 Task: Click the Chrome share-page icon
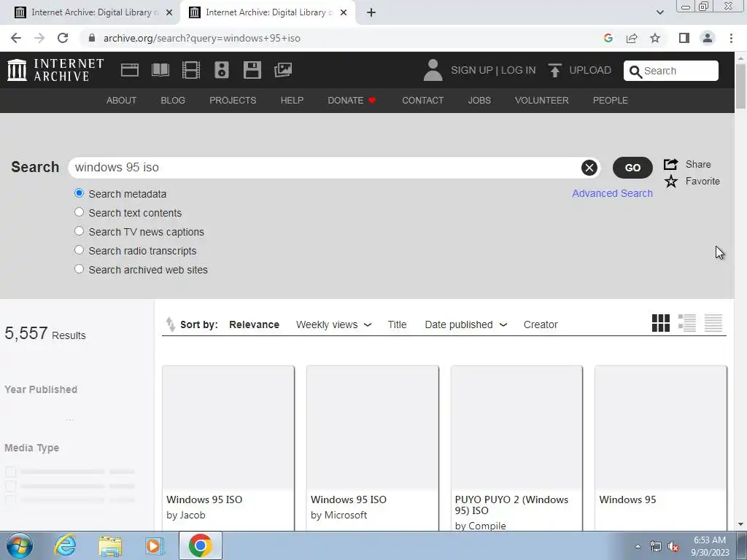click(632, 38)
